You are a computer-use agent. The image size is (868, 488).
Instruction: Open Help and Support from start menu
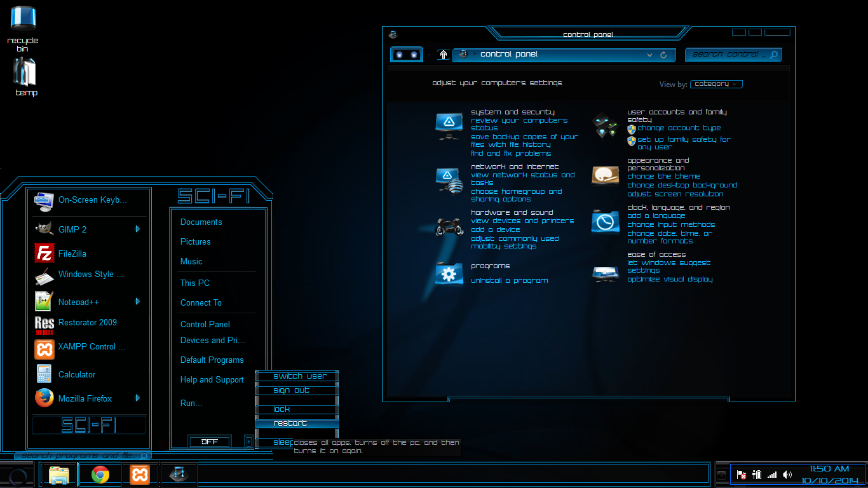pyautogui.click(x=212, y=380)
